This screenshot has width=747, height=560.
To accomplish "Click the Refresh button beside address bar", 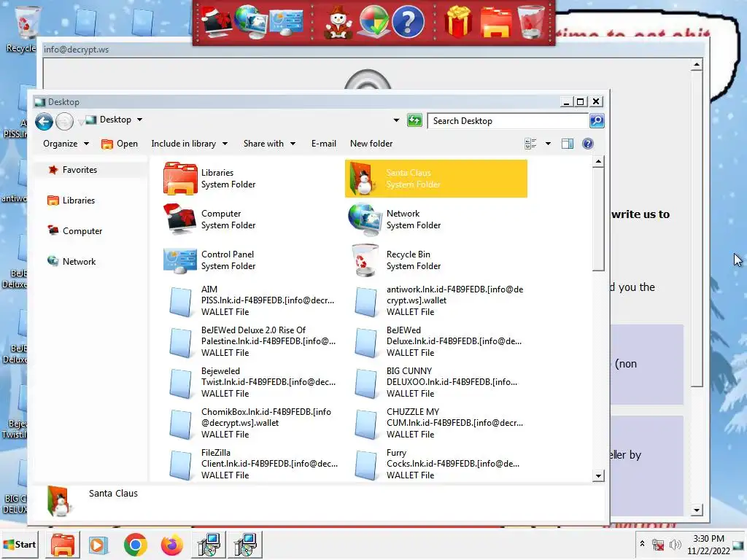I will tap(414, 120).
